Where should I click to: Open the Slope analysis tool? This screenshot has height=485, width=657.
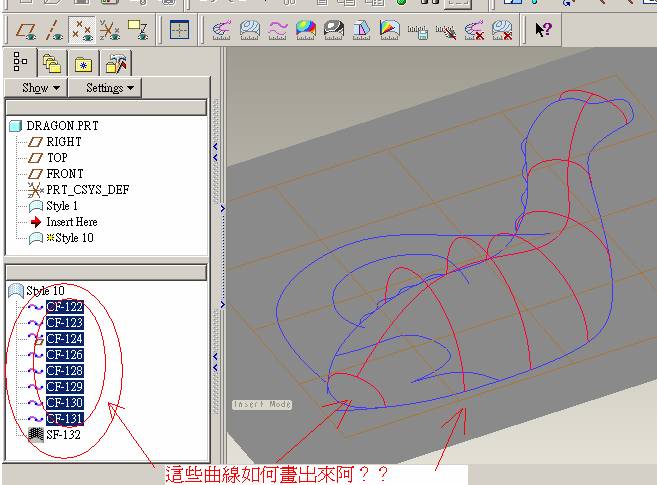pos(390,30)
